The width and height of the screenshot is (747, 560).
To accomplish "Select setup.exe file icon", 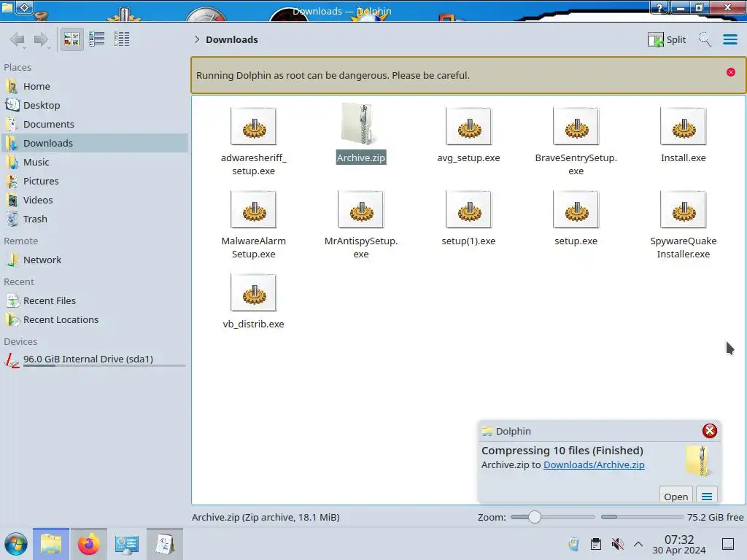I will (576, 209).
